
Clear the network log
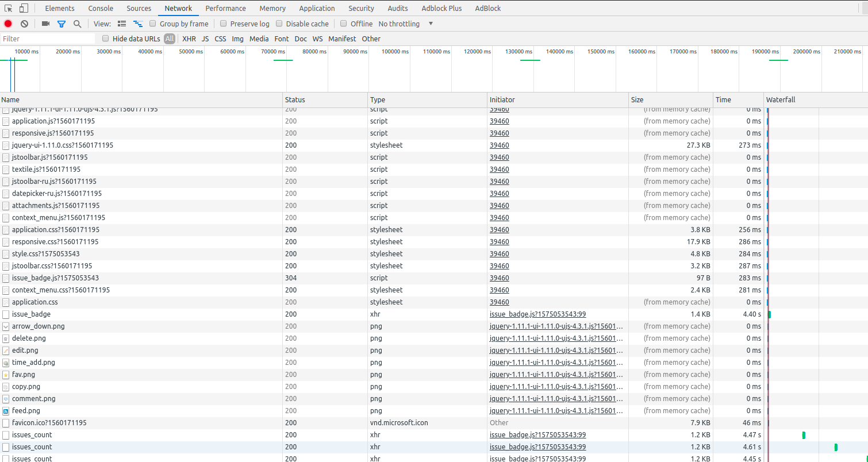tap(24, 24)
